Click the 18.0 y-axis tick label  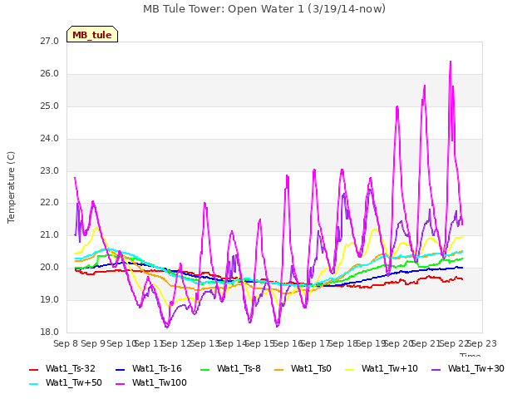pyautogui.click(x=49, y=332)
